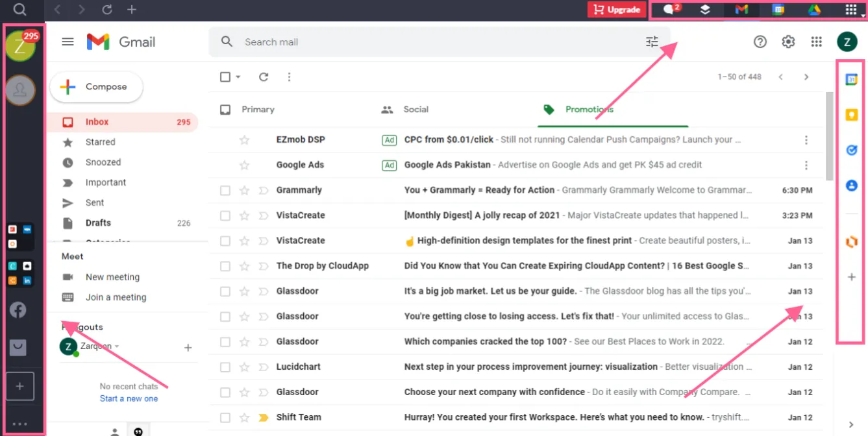Open the Gmail account avatar Z
The width and height of the screenshot is (868, 436).
pos(847,42)
